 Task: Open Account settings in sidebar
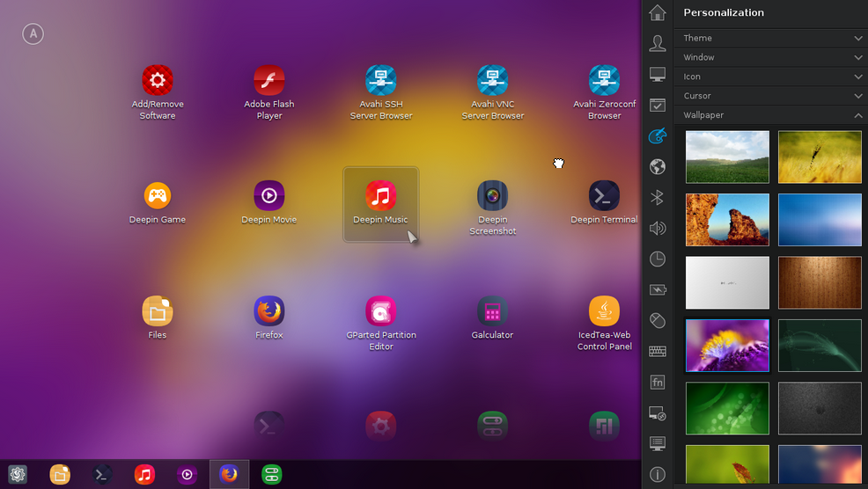pos(658,43)
